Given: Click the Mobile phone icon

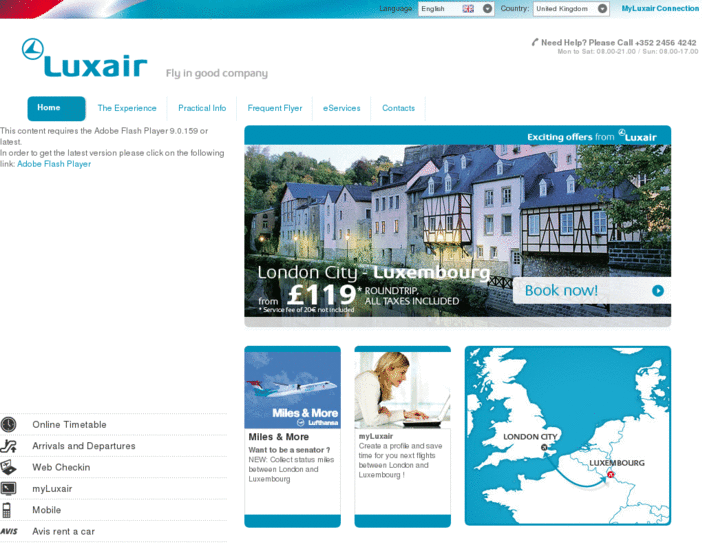Looking at the screenshot, I should tap(6, 510).
